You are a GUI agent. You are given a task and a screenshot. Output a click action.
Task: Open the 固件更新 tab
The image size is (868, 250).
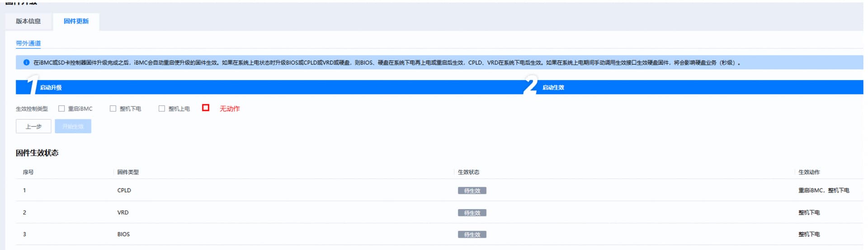tap(76, 21)
